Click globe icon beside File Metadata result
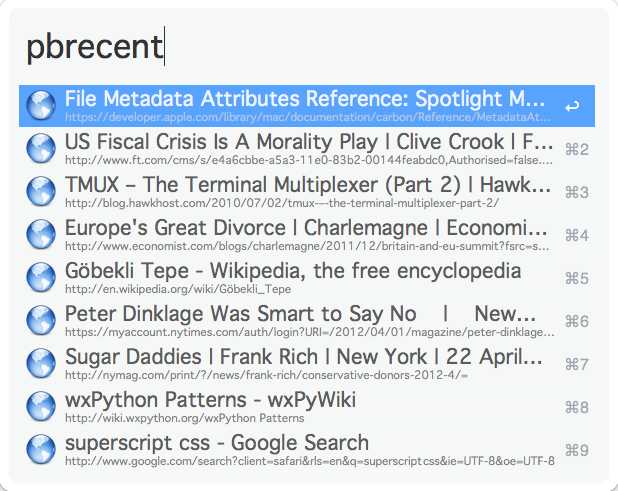The height and width of the screenshot is (491, 618). (41, 106)
